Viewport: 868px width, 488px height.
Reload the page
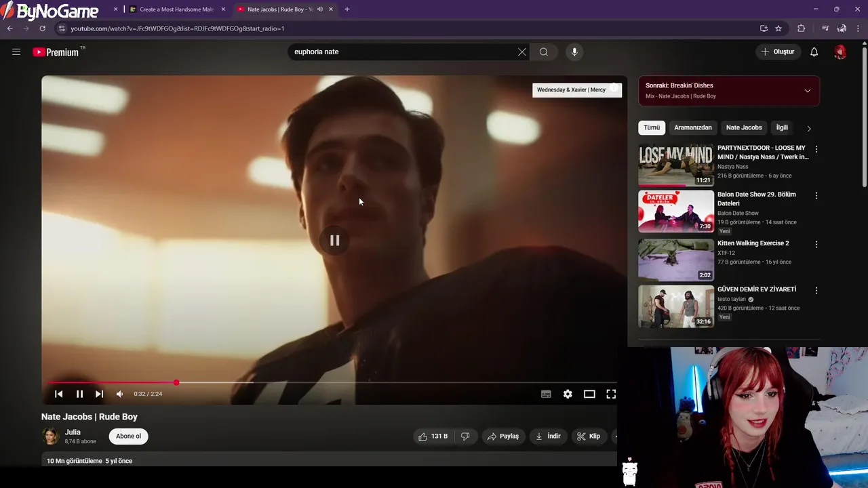(42, 28)
